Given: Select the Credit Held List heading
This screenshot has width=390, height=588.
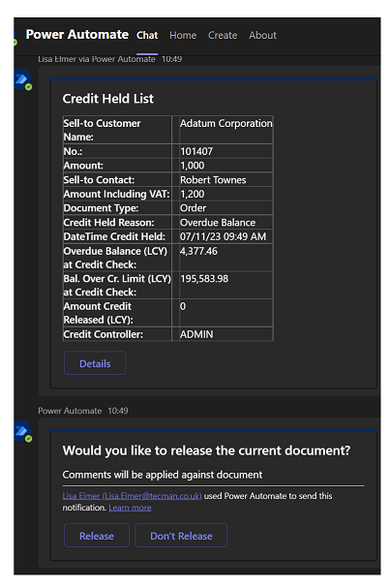Looking at the screenshot, I should [x=107, y=99].
